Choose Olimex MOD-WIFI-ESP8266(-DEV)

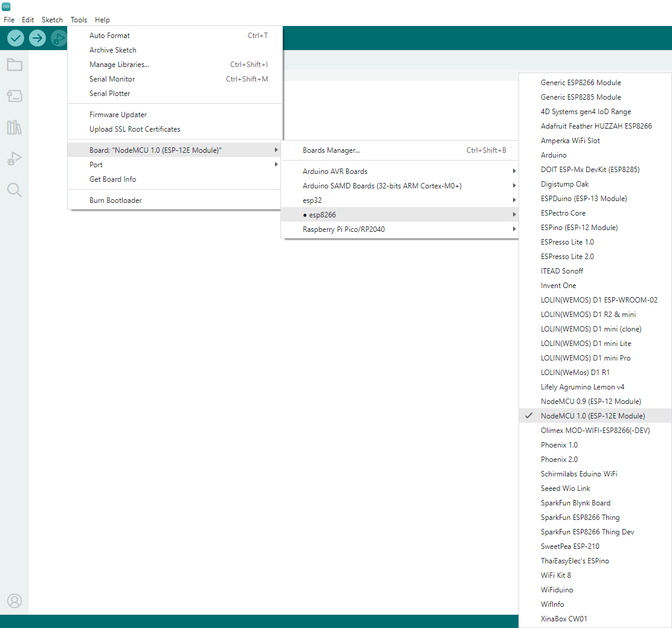[x=595, y=431]
